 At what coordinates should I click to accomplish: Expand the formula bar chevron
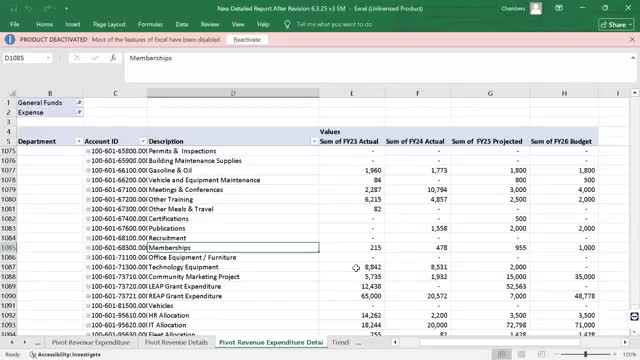633,58
